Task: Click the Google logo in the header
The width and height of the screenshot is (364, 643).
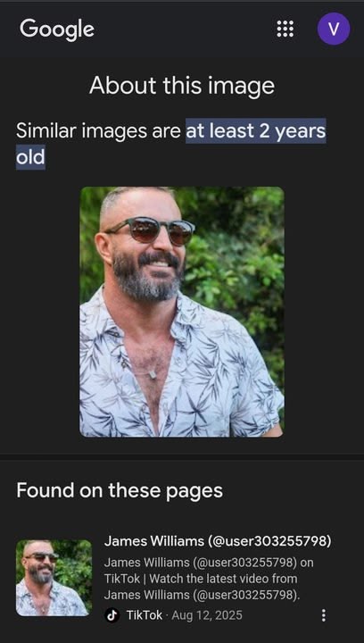Action: coord(57,29)
